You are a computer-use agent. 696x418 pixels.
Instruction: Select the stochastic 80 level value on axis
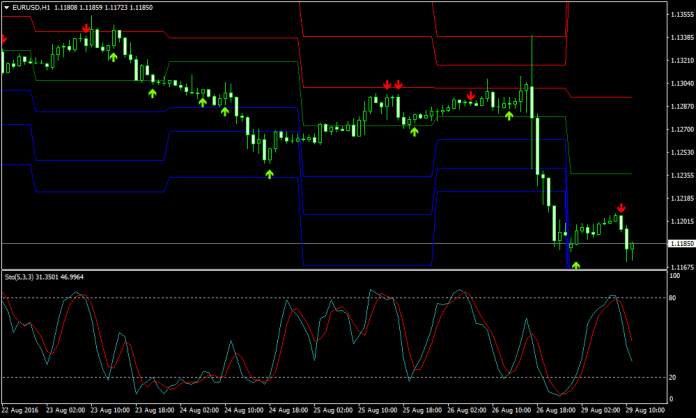(672, 297)
